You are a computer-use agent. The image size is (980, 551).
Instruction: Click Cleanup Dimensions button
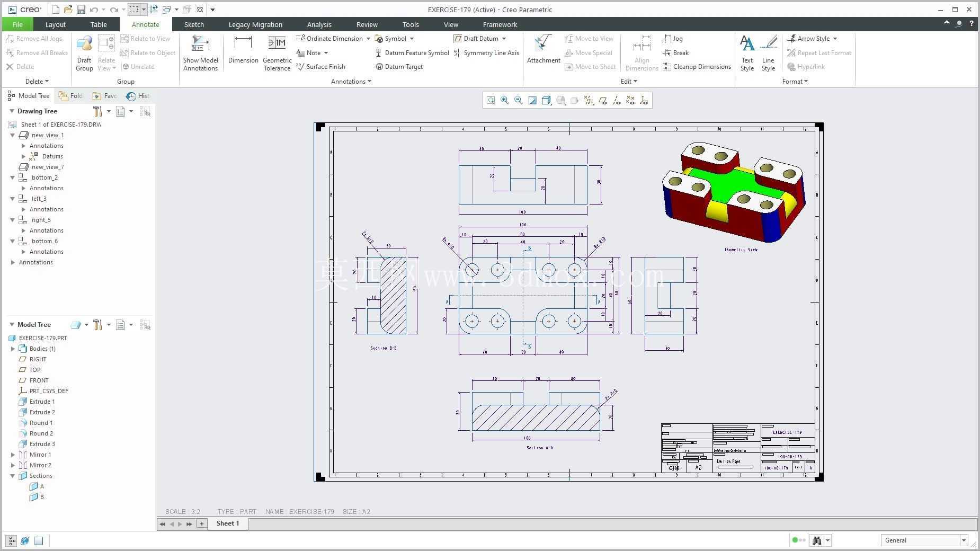(x=697, y=67)
